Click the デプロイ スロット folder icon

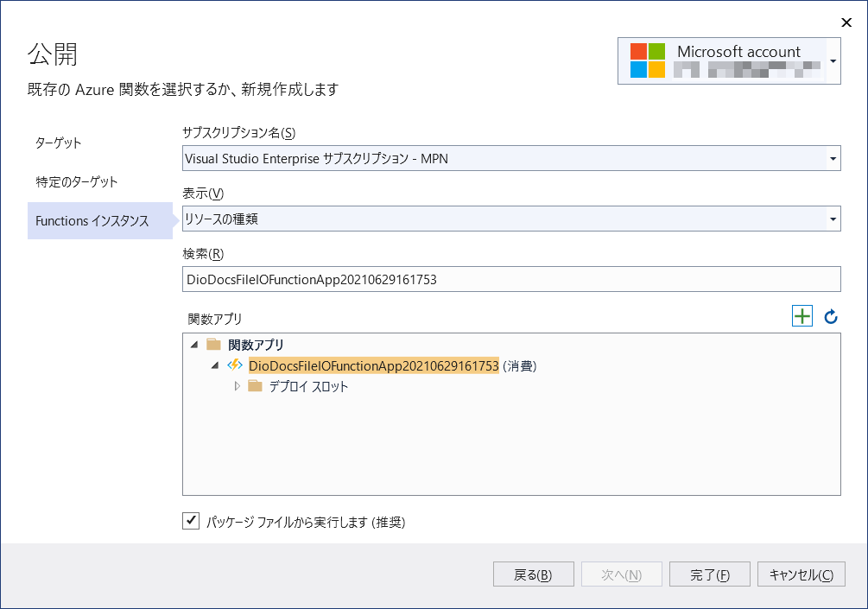(255, 386)
